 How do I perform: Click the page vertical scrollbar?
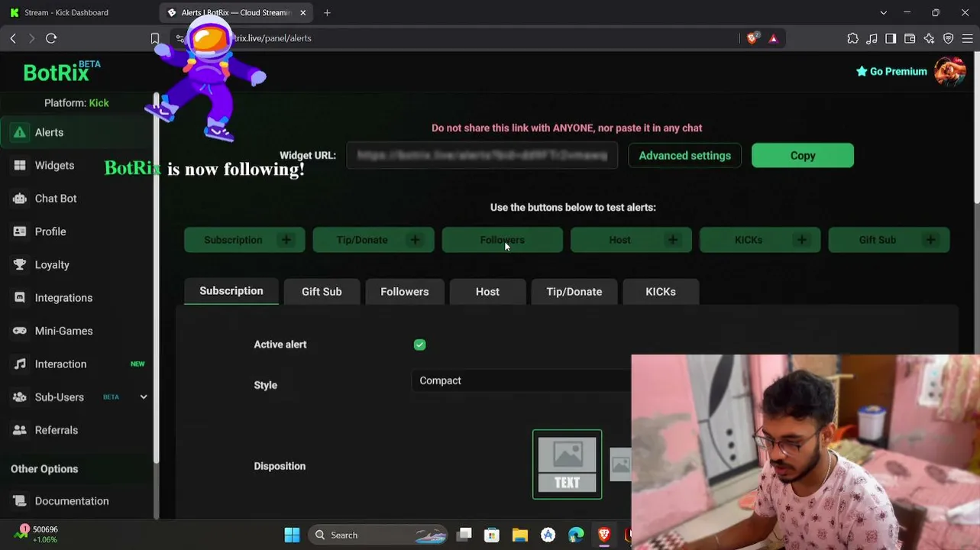click(x=975, y=128)
